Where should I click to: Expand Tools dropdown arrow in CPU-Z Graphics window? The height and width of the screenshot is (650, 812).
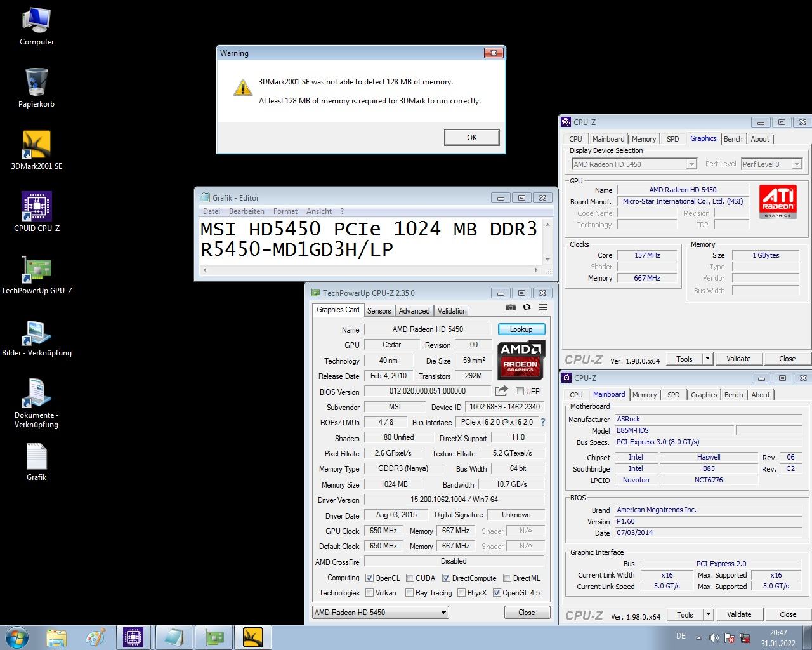coord(707,359)
